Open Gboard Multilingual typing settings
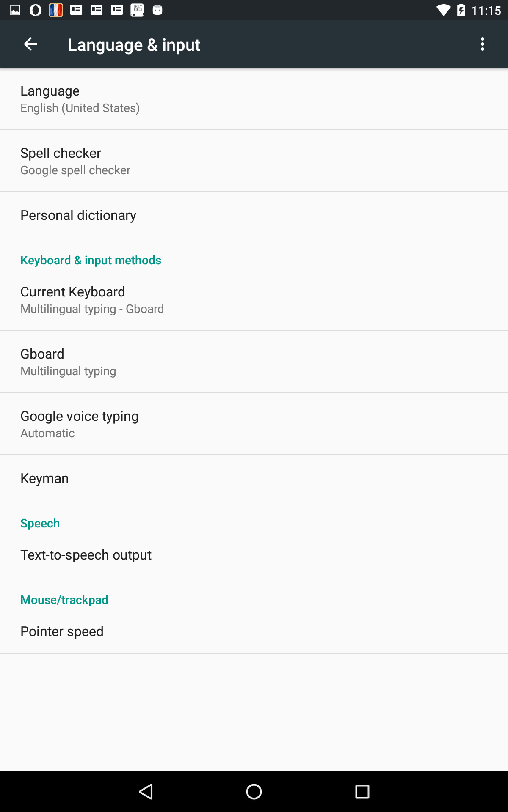This screenshot has width=508, height=812. coord(254,362)
